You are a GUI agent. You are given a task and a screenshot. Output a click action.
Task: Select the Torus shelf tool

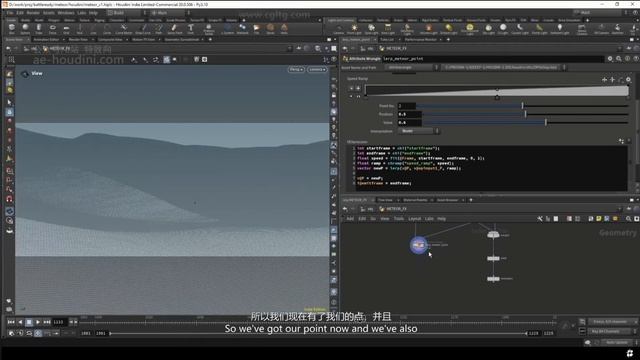point(53,29)
